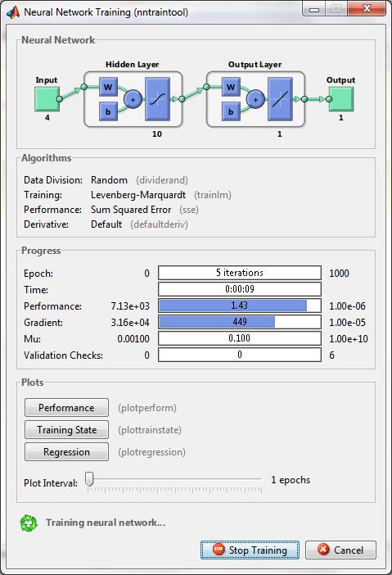Click the Time field showing 0:00:09

pyautogui.click(x=240, y=289)
